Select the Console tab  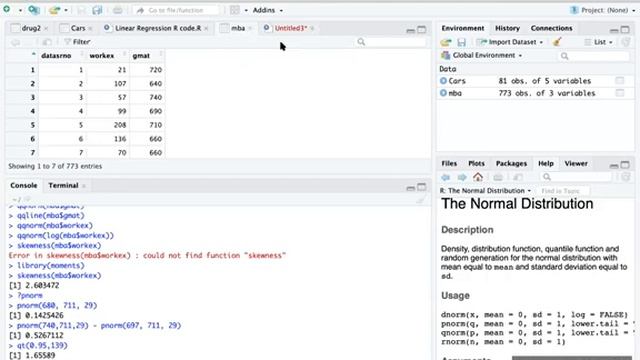point(24,185)
